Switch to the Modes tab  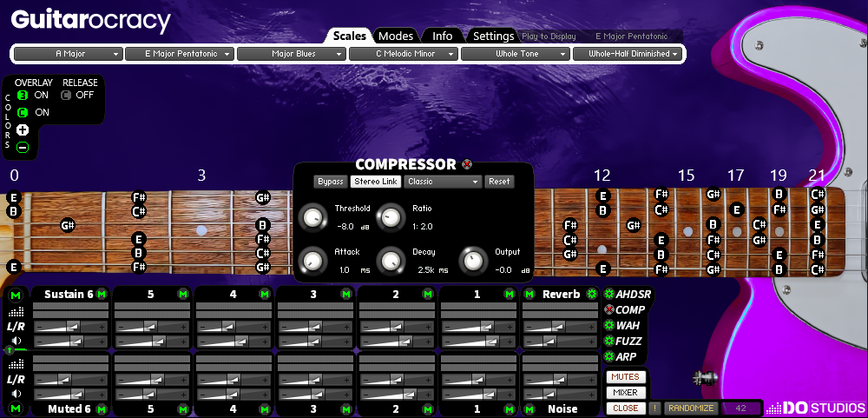(396, 36)
